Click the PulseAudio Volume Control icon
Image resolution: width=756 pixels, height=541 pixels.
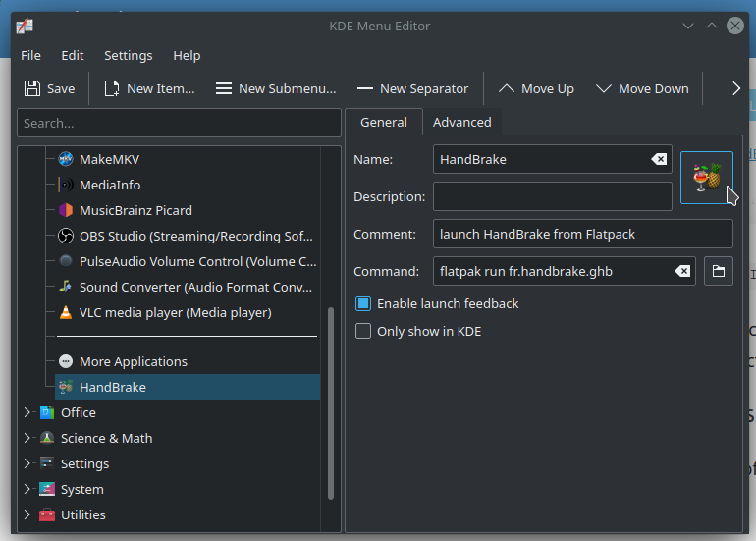tap(66, 261)
